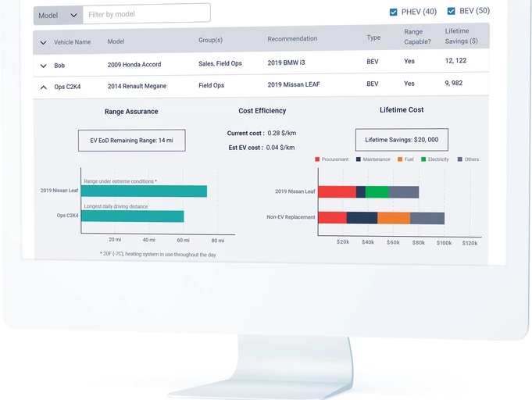Image resolution: width=532 pixels, height=400 pixels.
Task: Click the Model column header
Action: 116,41
